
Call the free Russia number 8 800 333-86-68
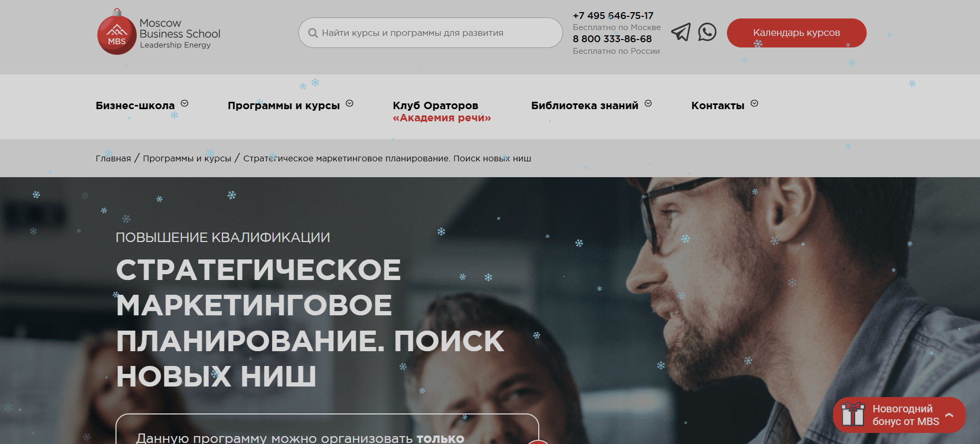pyautogui.click(x=612, y=38)
